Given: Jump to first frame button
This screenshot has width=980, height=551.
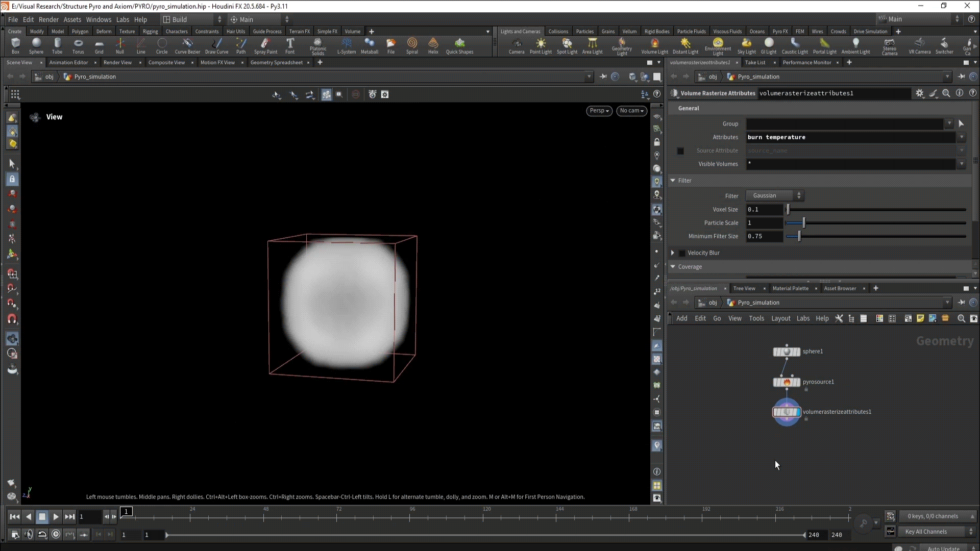Looking at the screenshot, I should coord(15,517).
